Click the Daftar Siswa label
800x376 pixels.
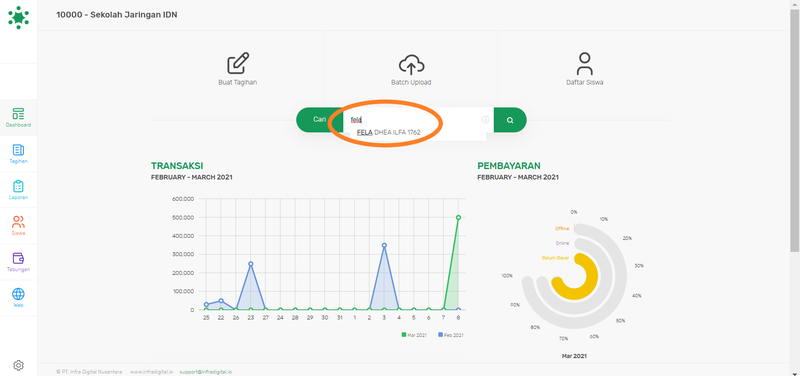tap(585, 82)
